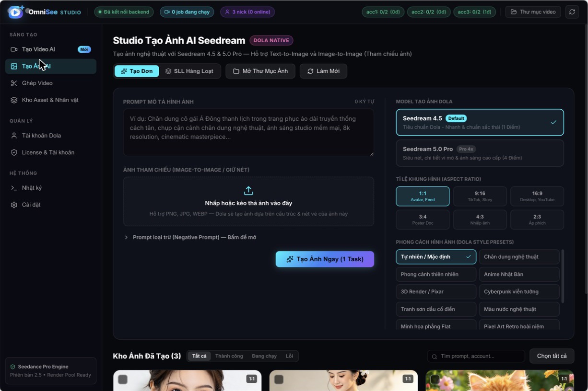Image resolution: width=588 pixels, height=391 pixels.
Task: Open Ghép Video page
Action: click(51, 83)
